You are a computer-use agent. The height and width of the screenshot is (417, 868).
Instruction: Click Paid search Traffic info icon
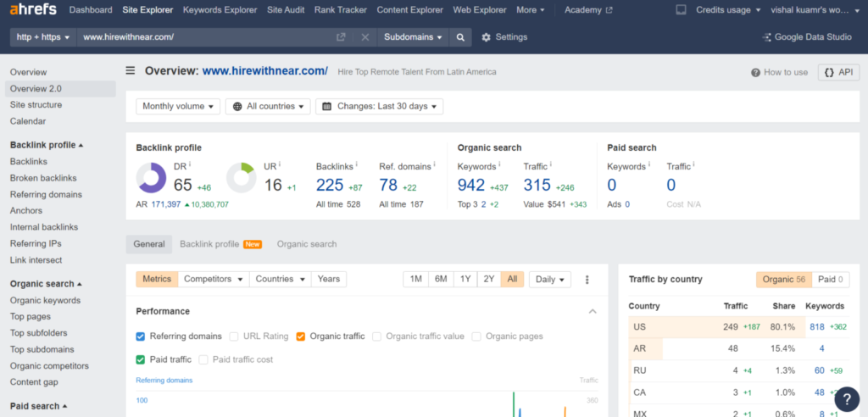pos(693,164)
